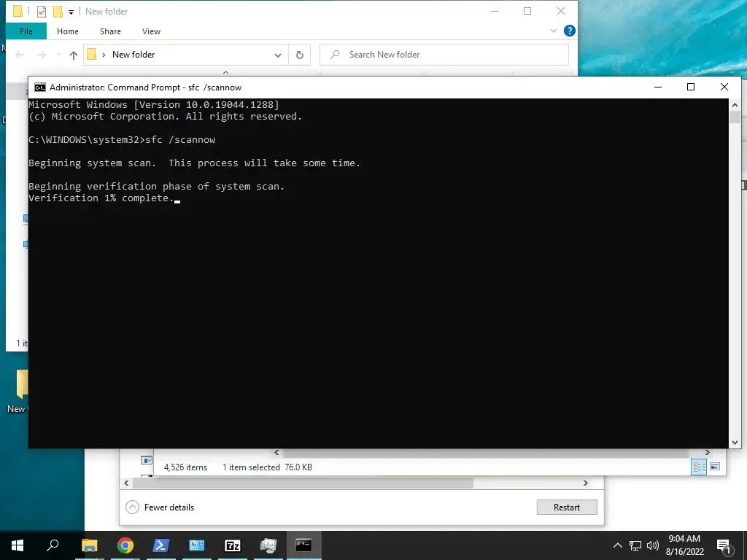
Task: Open the View ribbon tab
Action: [151, 31]
